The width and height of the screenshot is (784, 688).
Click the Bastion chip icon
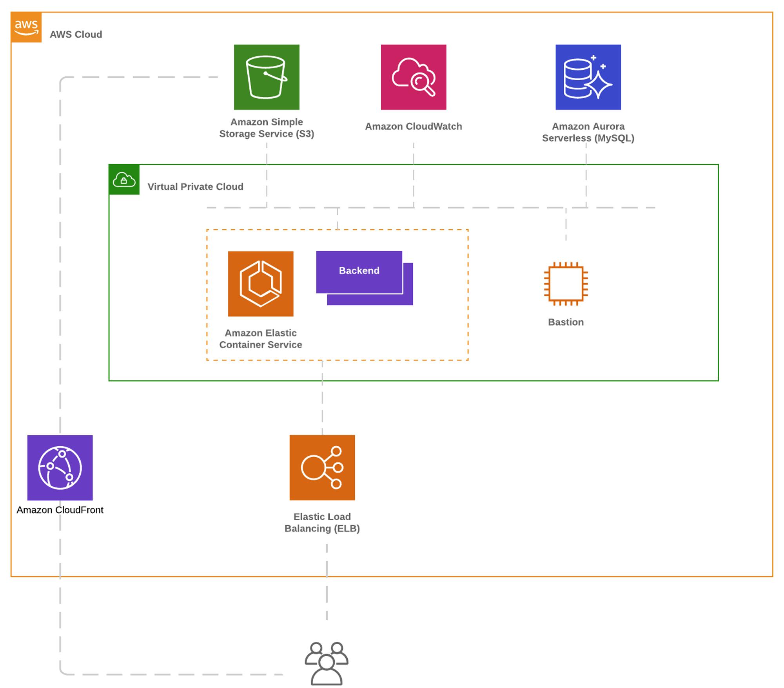(566, 284)
